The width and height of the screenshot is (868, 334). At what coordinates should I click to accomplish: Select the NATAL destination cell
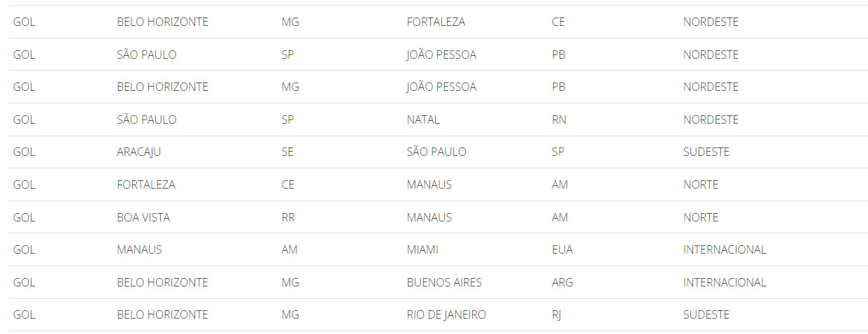423,119
